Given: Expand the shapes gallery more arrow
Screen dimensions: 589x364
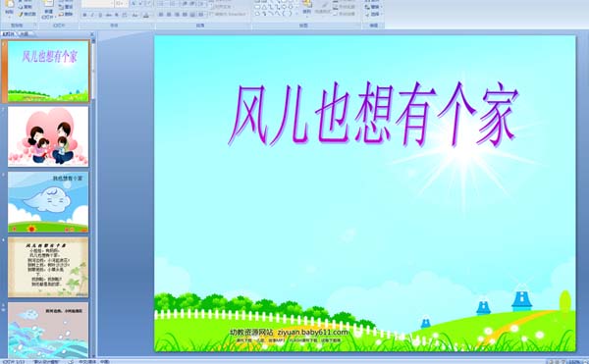Looking at the screenshot, I should [296, 14].
